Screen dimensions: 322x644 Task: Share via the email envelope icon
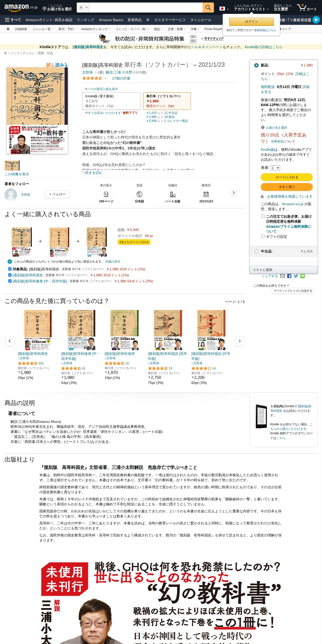(282, 276)
